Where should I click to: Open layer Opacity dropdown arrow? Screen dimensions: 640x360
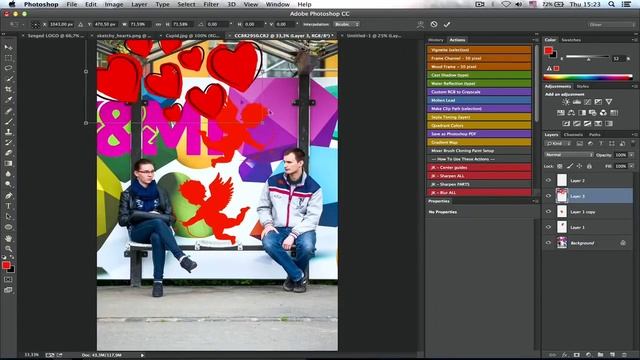click(x=631, y=155)
